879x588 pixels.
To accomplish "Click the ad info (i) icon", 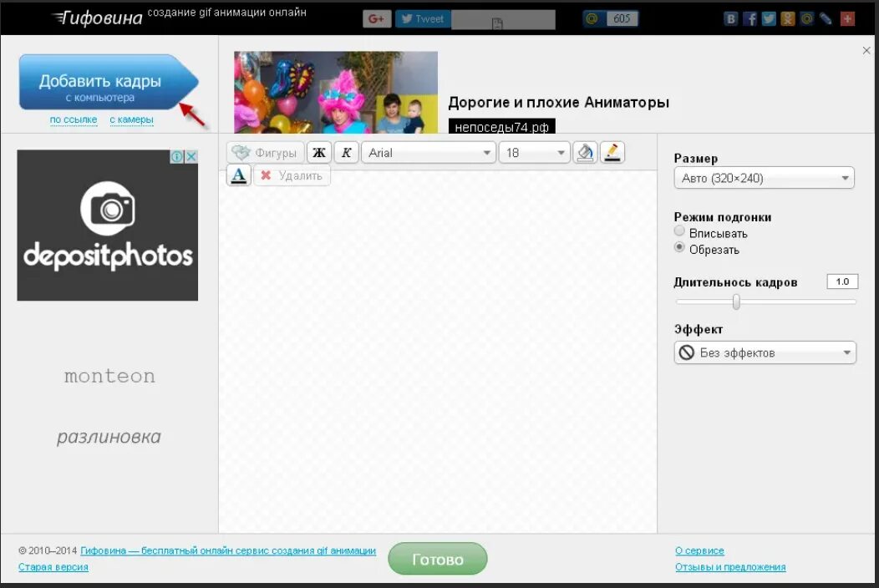I will pos(176,156).
